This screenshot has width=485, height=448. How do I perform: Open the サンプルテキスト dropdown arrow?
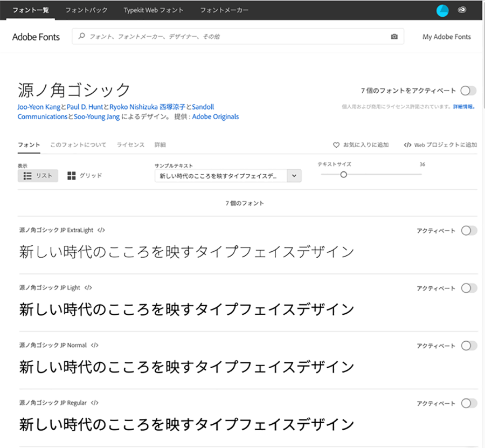(294, 176)
